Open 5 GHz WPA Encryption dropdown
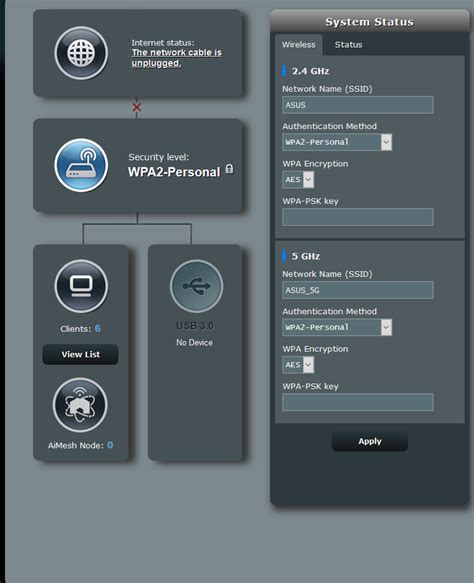 [x=298, y=365]
